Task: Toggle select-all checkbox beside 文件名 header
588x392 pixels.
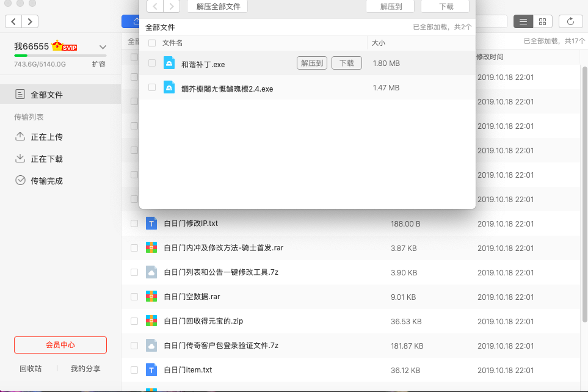Action: (152, 43)
